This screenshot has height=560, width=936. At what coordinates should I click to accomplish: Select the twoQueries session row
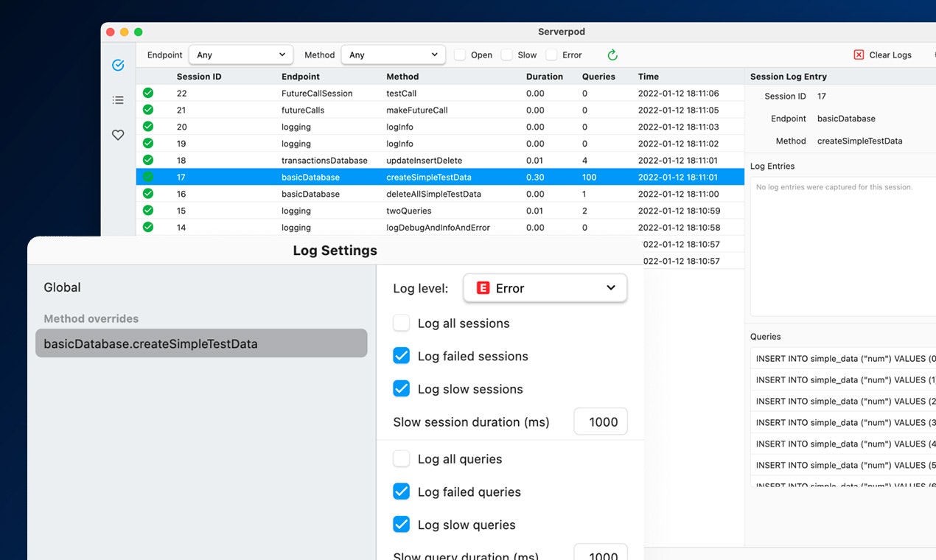point(440,210)
